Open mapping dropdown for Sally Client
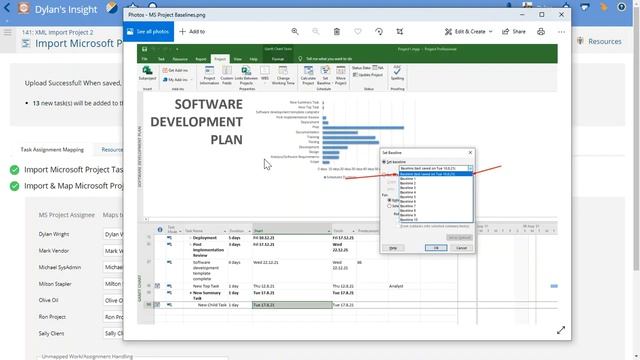The height and width of the screenshot is (360, 640). 113,333
